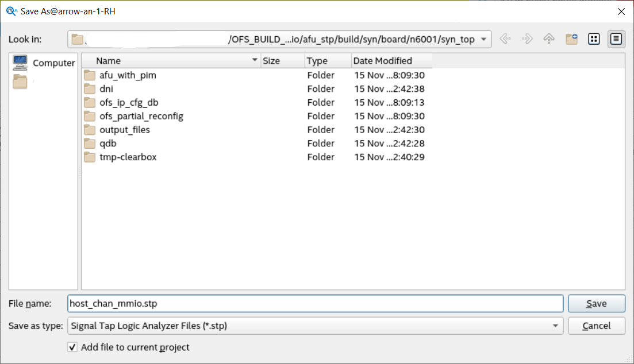Click the Name column sort arrow
The height and width of the screenshot is (364, 634).
255,61
